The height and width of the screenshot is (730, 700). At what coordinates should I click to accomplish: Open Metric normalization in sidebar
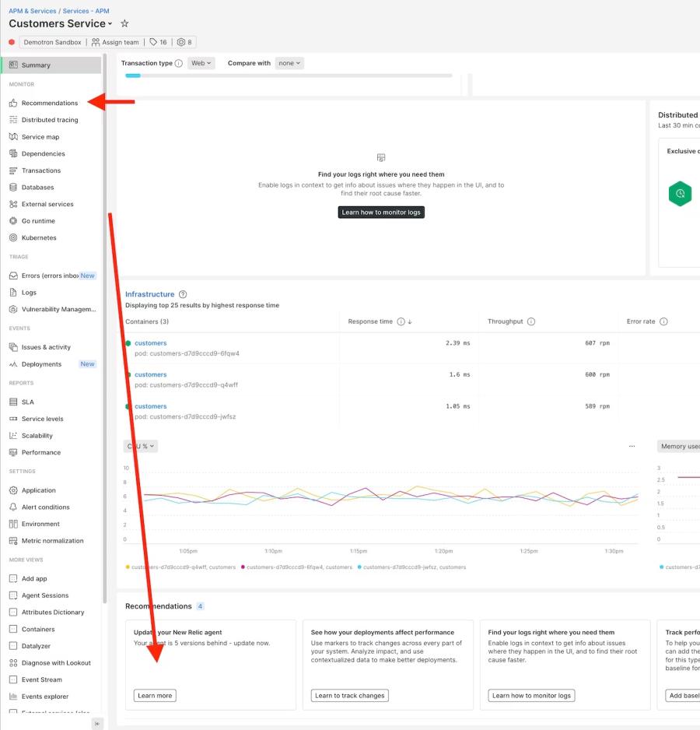tap(53, 541)
